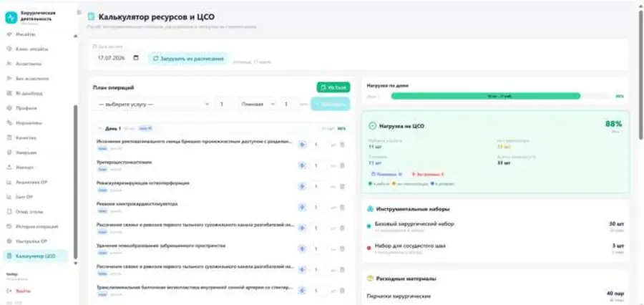Click the collapse sidebar icon near the logo
Image resolution: width=644 pixels, height=305 pixels.
coord(79,12)
